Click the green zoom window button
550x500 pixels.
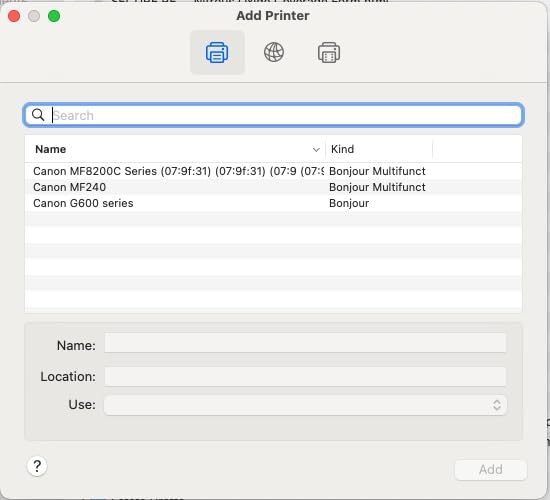point(54,16)
